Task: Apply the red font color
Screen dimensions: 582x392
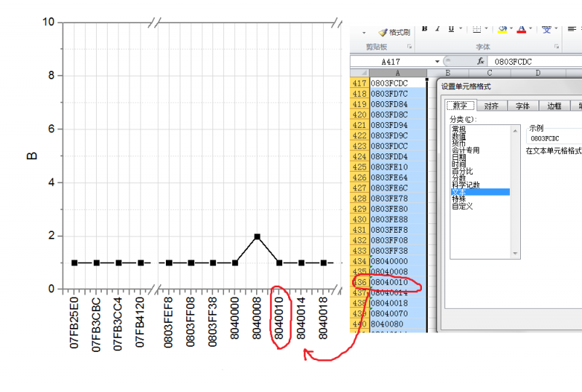Action: [521, 29]
